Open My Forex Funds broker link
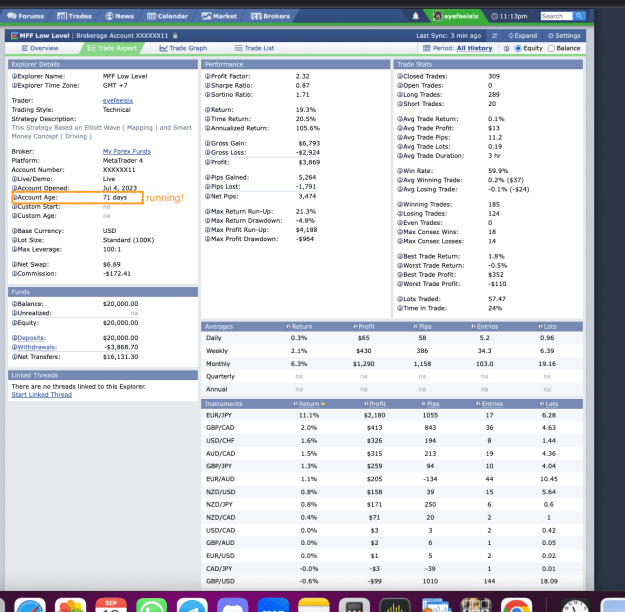The width and height of the screenshot is (625, 612). click(127, 152)
